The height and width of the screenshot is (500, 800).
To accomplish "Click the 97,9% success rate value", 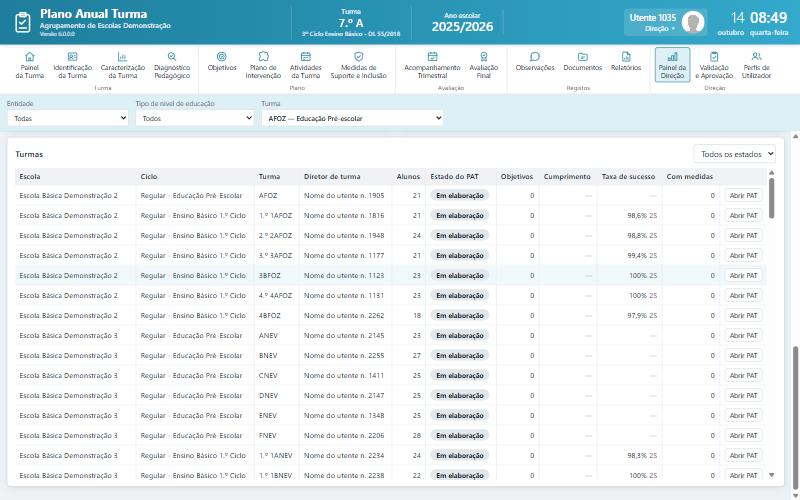I will (x=637, y=315).
